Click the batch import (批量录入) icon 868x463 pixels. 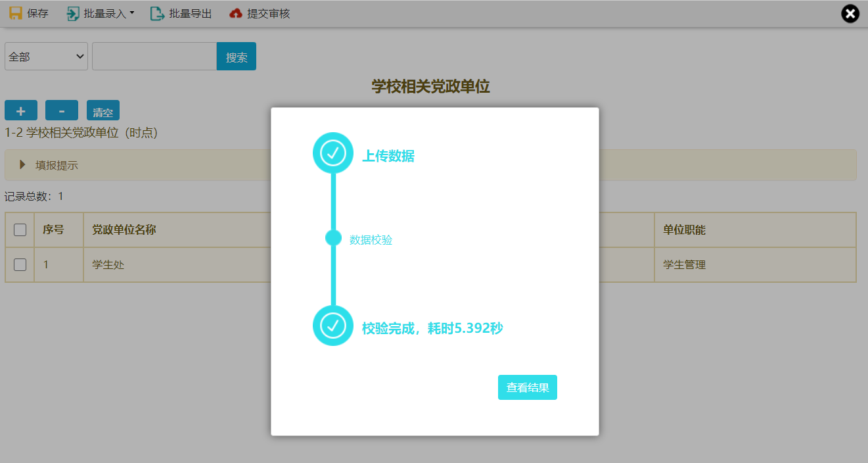pyautogui.click(x=73, y=13)
